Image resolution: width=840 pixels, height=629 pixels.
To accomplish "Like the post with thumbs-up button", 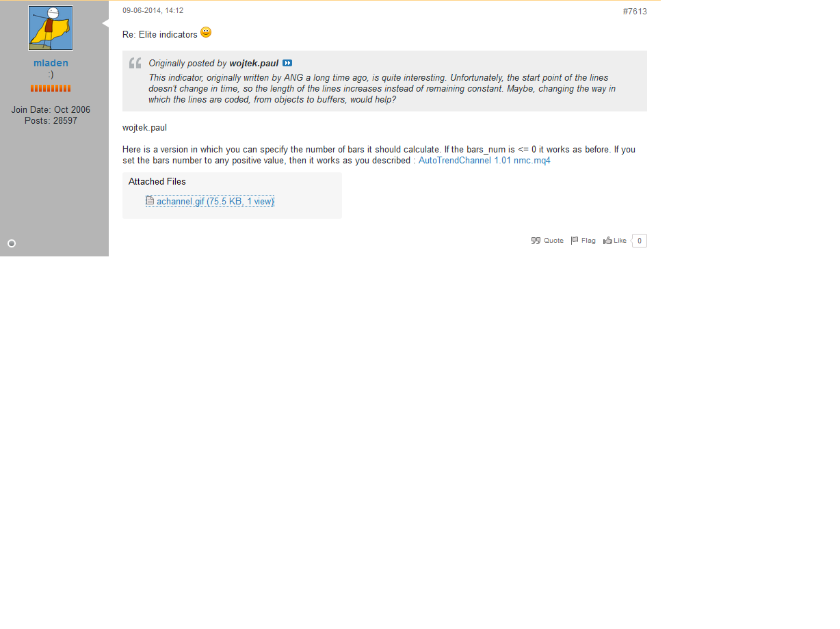I will click(x=615, y=241).
